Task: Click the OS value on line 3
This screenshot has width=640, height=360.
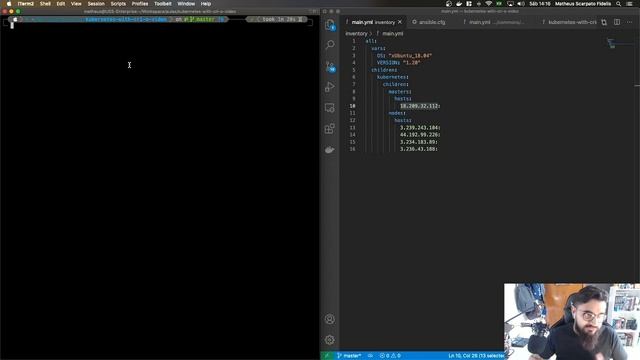Action: [x=410, y=56]
